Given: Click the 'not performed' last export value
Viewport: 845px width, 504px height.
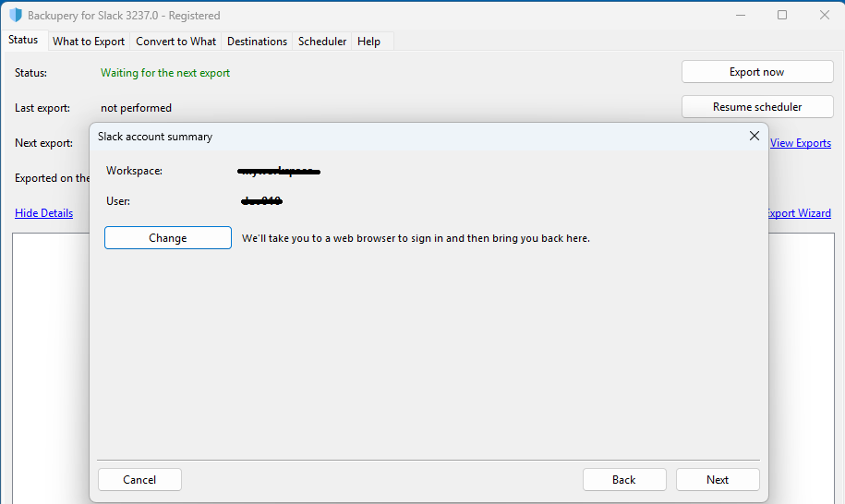Looking at the screenshot, I should [x=136, y=108].
